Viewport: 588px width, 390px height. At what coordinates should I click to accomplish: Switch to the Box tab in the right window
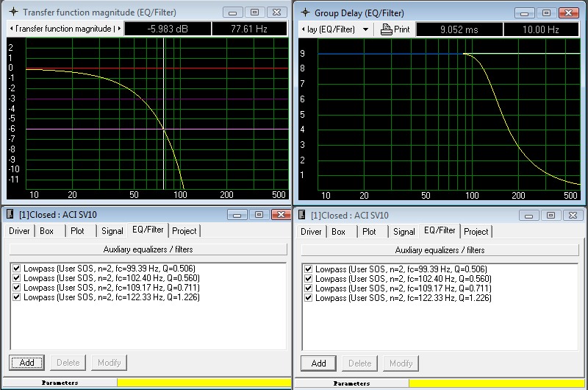point(339,232)
